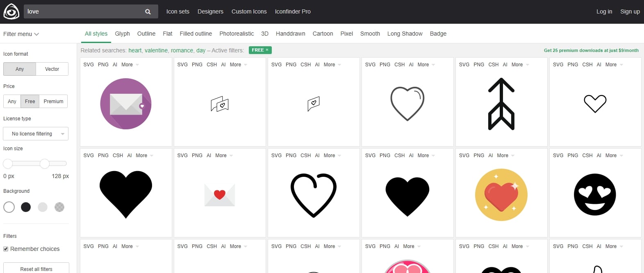Set price filter to Premium
The height and width of the screenshot is (273, 644).
click(53, 102)
